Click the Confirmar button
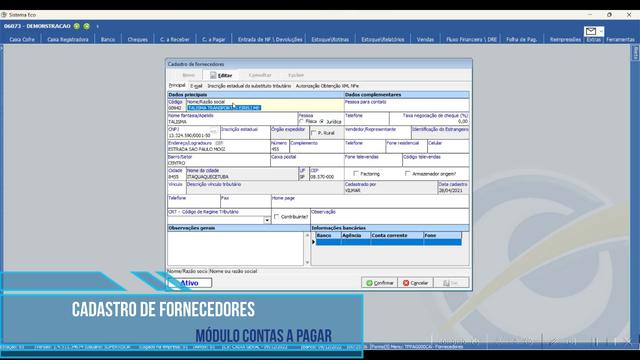Viewport: 640px width, 360px height. coord(379,283)
